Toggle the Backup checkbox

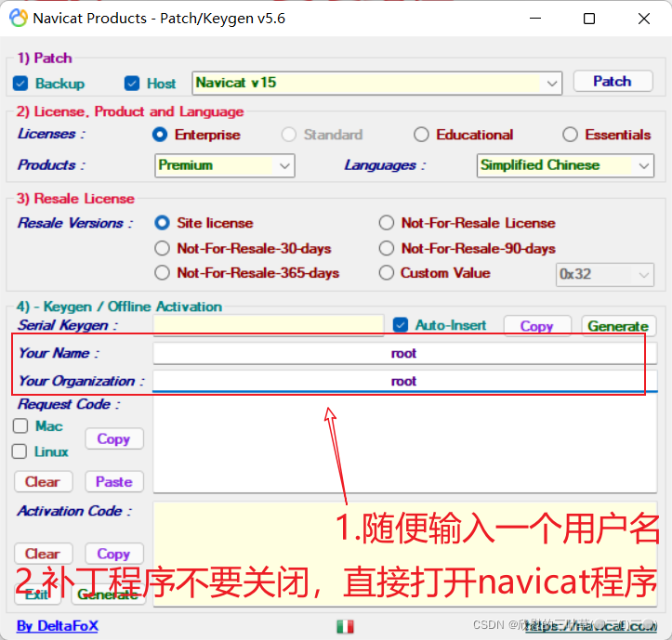point(20,83)
